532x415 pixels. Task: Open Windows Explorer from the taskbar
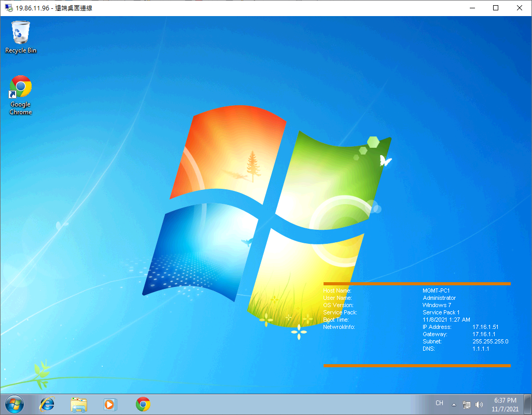click(x=79, y=404)
